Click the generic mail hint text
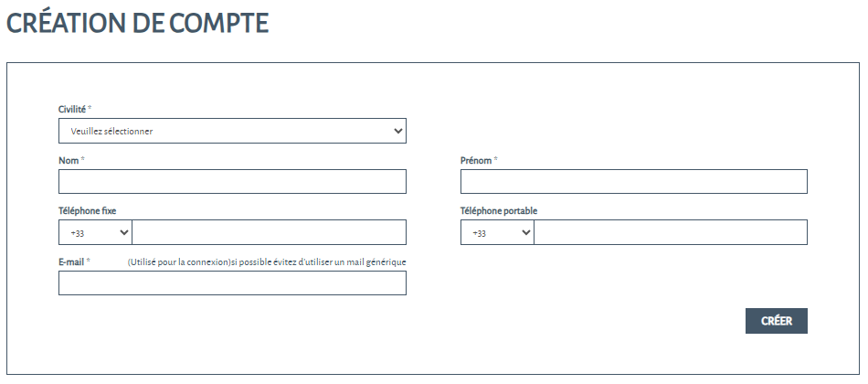 click(x=267, y=262)
